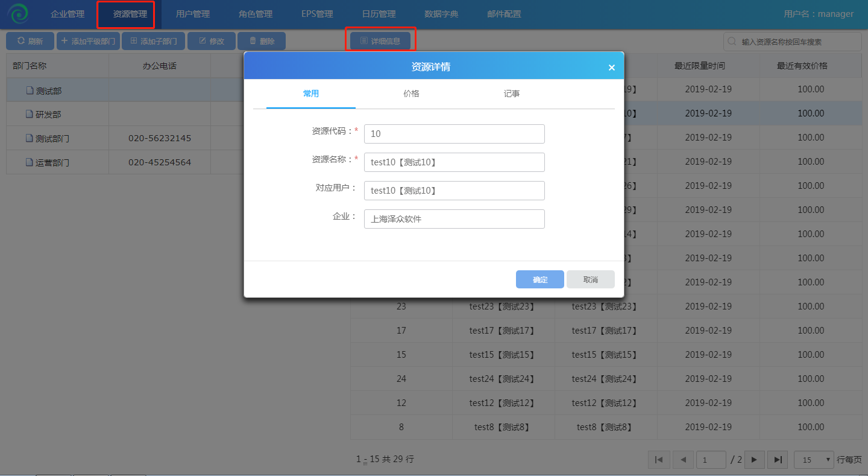Open the rows-per-page dropdown showing 15
This screenshot has width=868, height=476.
[814, 460]
